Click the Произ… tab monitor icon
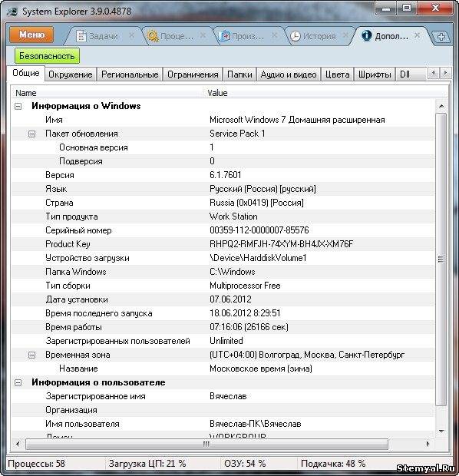This screenshot has height=476, width=459. click(x=225, y=36)
